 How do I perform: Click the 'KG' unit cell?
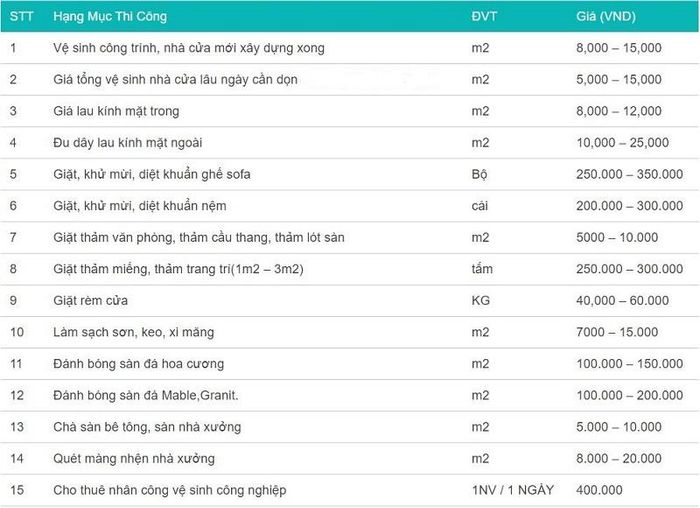tap(481, 300)
